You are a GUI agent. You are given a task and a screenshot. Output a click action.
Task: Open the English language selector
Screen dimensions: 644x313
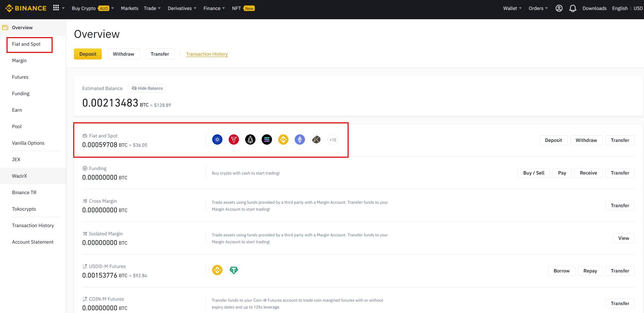tap(620, 8)
